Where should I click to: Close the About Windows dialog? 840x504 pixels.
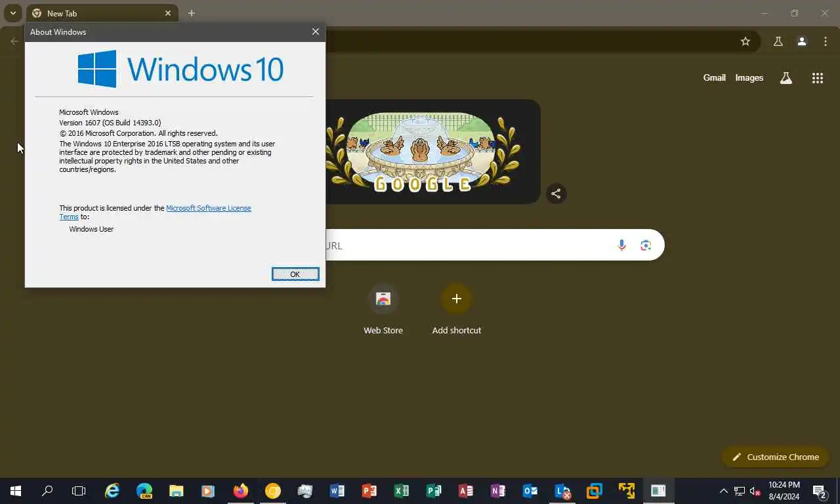point(316,31)
